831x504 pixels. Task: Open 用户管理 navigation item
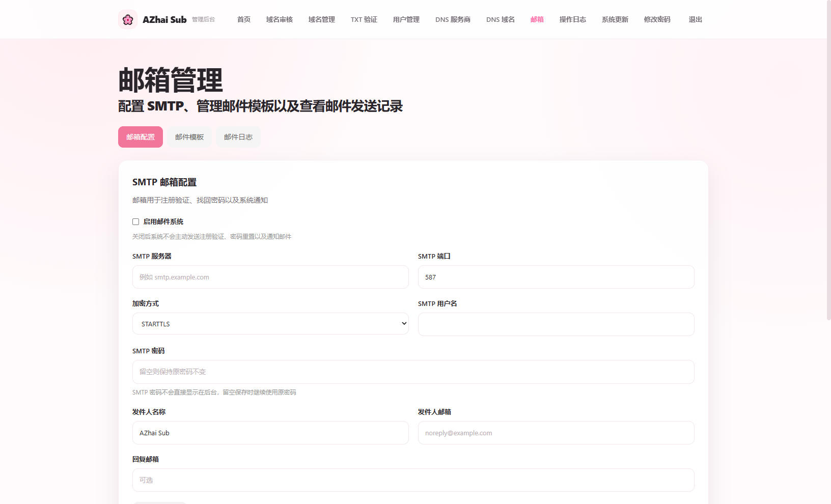pos(406,19)
